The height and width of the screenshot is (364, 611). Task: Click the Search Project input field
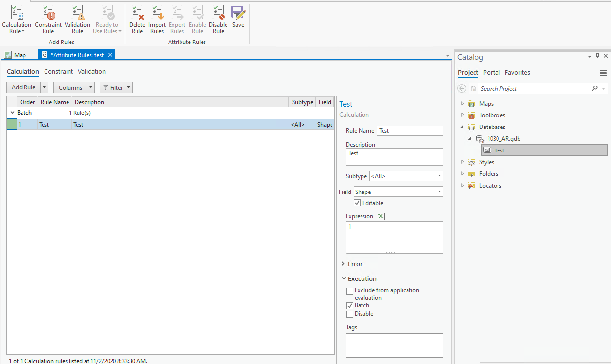click(533, 89)
